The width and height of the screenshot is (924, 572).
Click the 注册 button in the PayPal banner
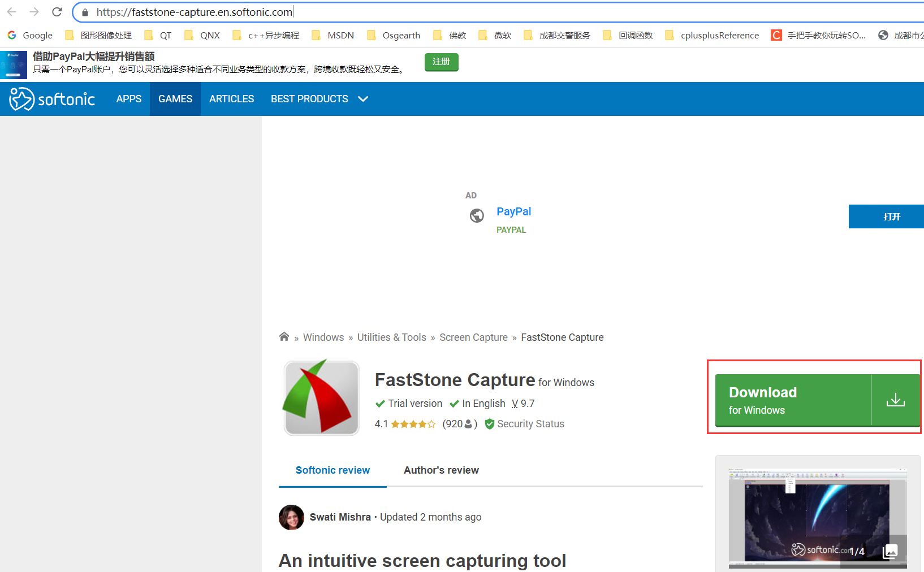pyautogui.click(x=441, y=62)
